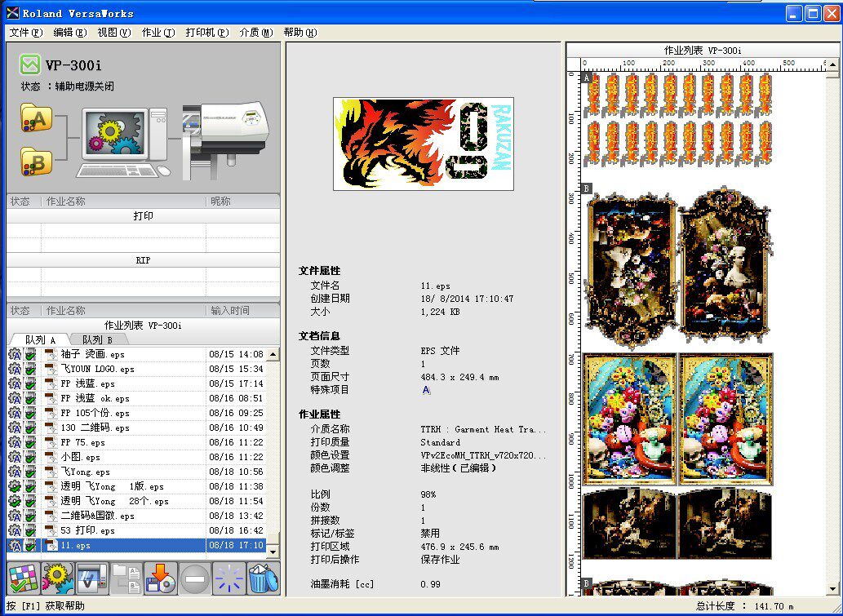843x616 pixels.
Task: Select the 53 打印.eps job row
Action: [136, 530]
